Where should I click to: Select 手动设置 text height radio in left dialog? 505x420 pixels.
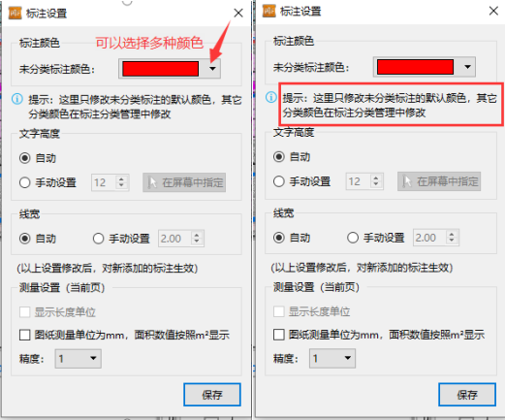(x=25, y=182)
